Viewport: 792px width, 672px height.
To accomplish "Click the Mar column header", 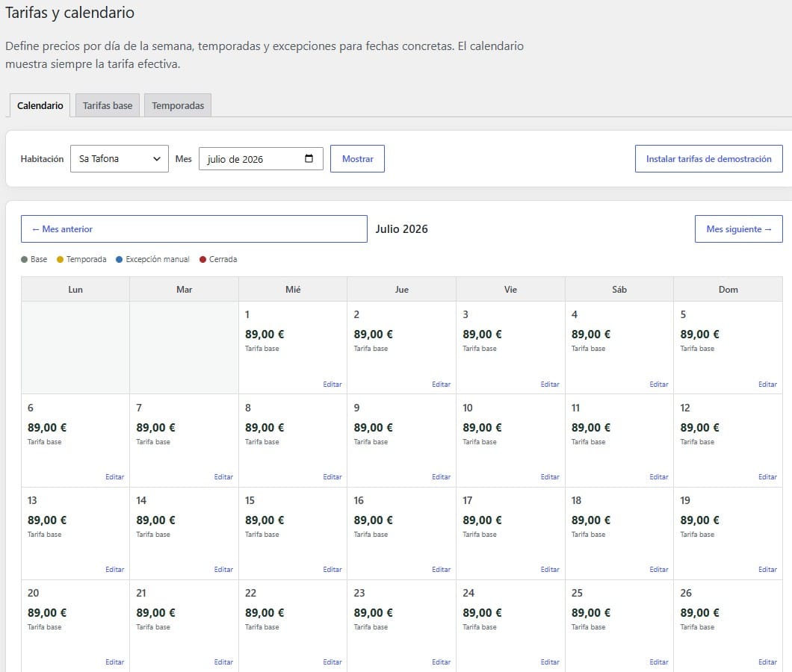I will [185, 289].
